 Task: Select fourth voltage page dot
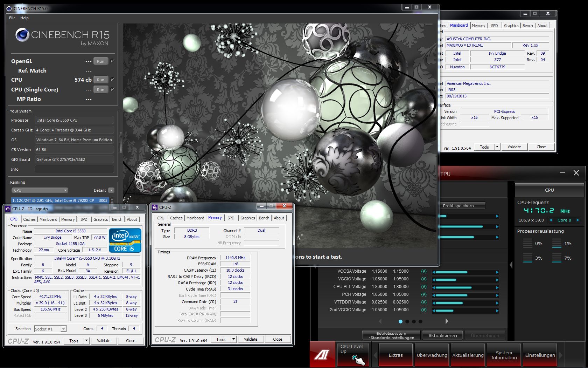coord(420,321)
